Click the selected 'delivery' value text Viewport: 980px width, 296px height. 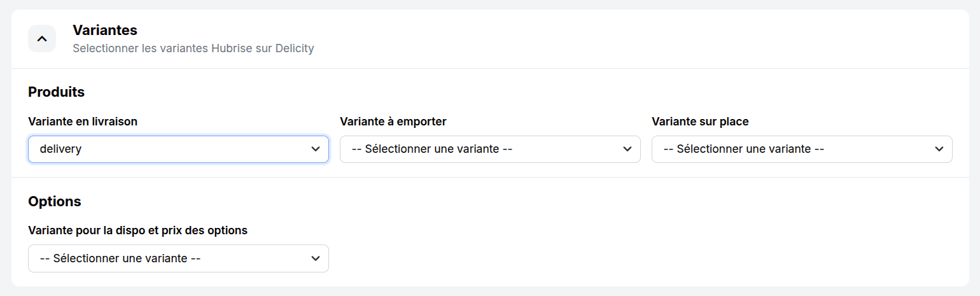(60, 149)
